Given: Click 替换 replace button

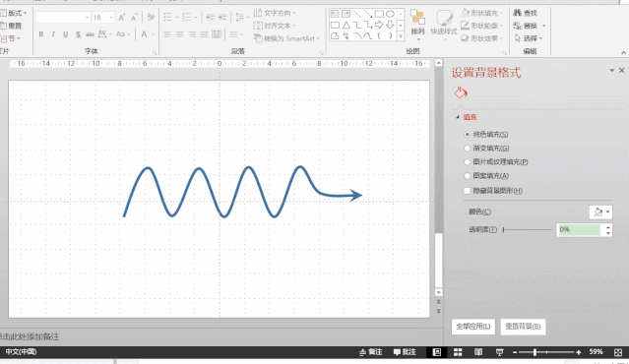Looking at the screenshot, I should tap(530, 26).
